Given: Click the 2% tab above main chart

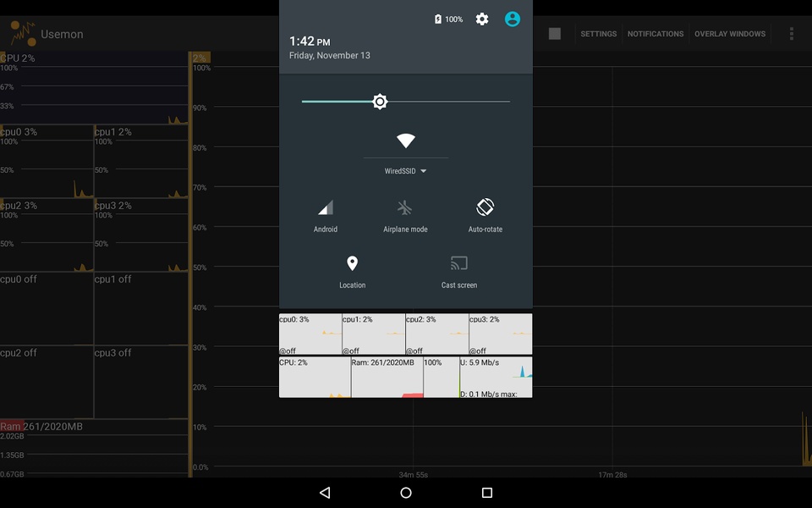Looking at the screenshot, I should [200, 58].
